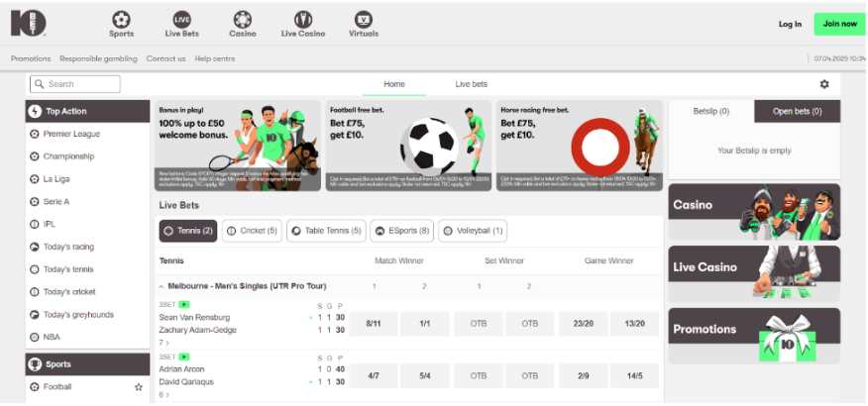Open Casino from the top navigation

(243, 25)
